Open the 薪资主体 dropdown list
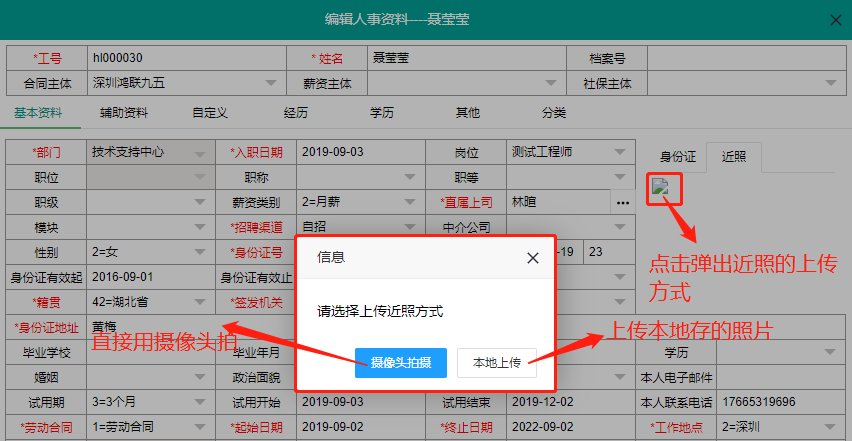 coord(551,83)
